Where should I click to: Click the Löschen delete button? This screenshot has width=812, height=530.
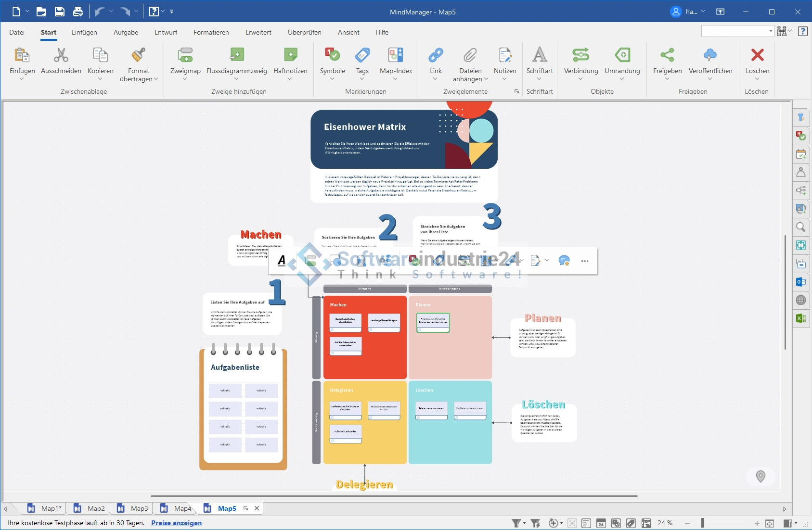click(x=757, y=55)
